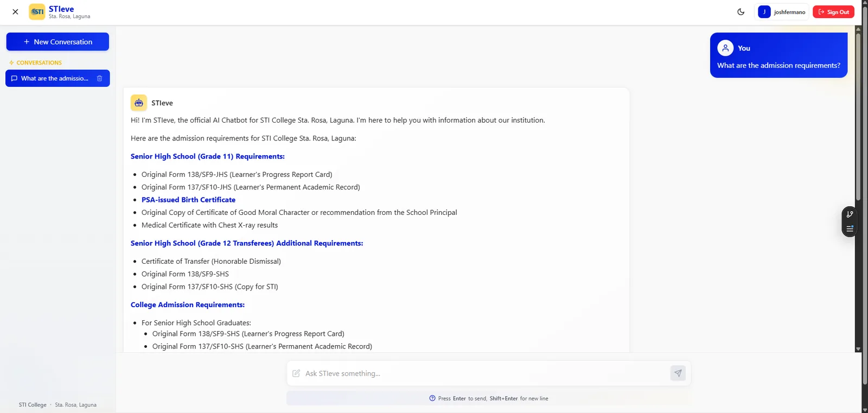
Task: Click the plus icon in New Conversation
Action: pos(27,42)
